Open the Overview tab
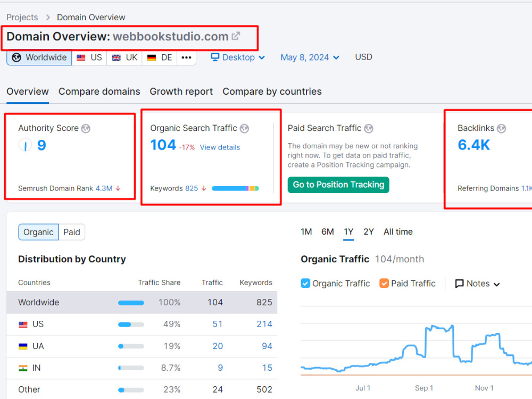This screenshot has width=532, height=399. click(28, 92)
